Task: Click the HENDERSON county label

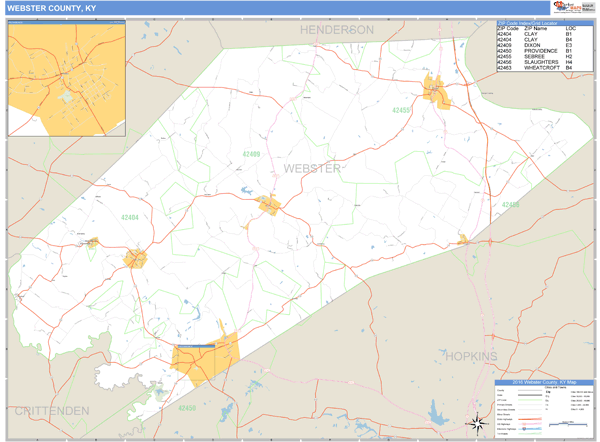Action: (x=337, y=30)
